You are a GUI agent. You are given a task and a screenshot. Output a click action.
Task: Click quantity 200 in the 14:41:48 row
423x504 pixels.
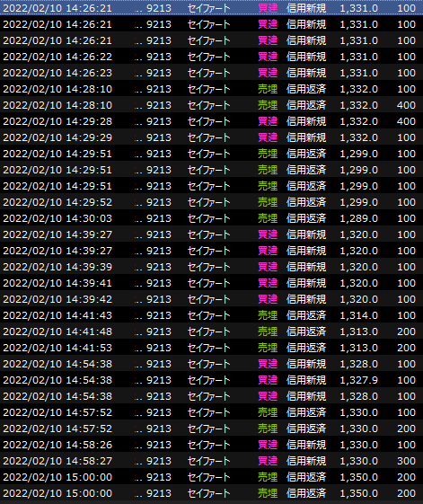click(x=406, y=332)
